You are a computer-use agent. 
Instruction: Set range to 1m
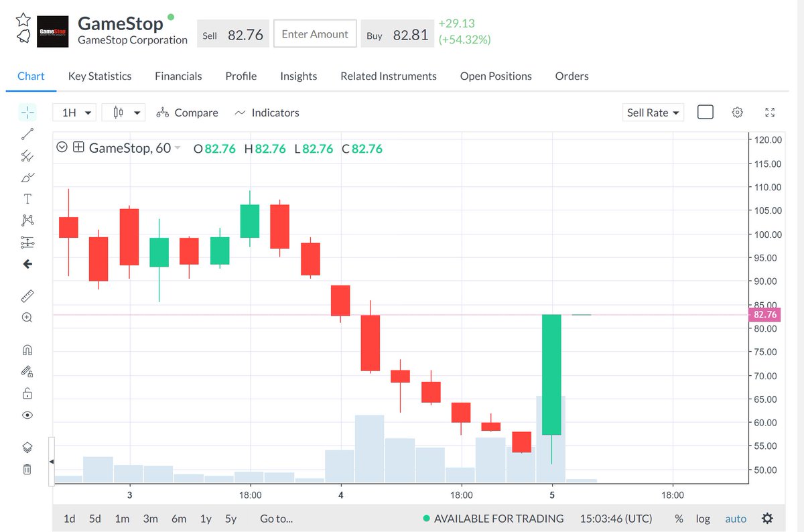coord(122,518)
